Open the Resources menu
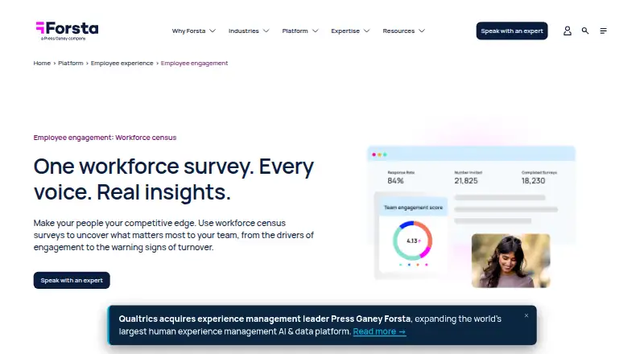Viewport: 644px width, 354px height. (398, 31)
